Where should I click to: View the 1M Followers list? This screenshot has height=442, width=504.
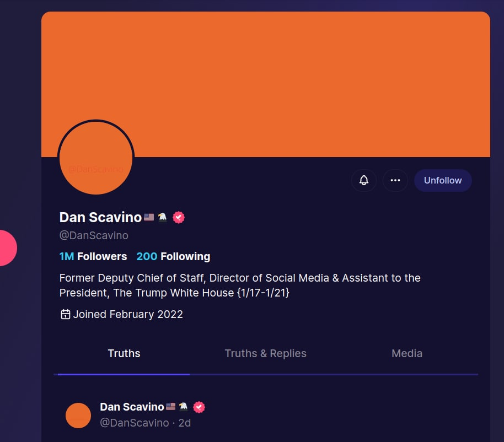point(93,256)
